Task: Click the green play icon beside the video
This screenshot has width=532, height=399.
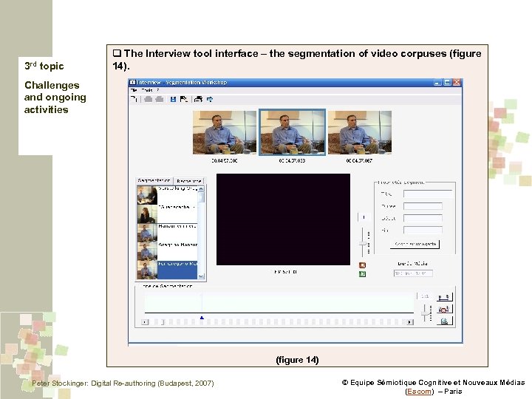Action: coord(362,274)
